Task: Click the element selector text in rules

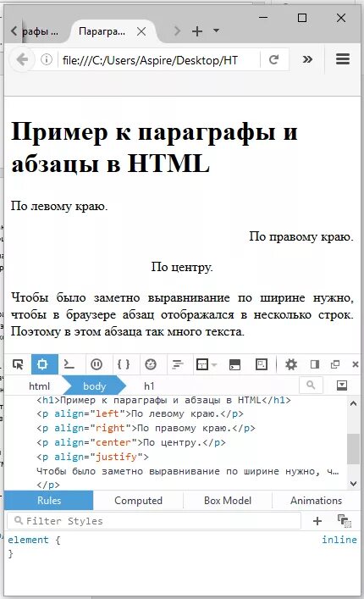Action: coord(28,540)
